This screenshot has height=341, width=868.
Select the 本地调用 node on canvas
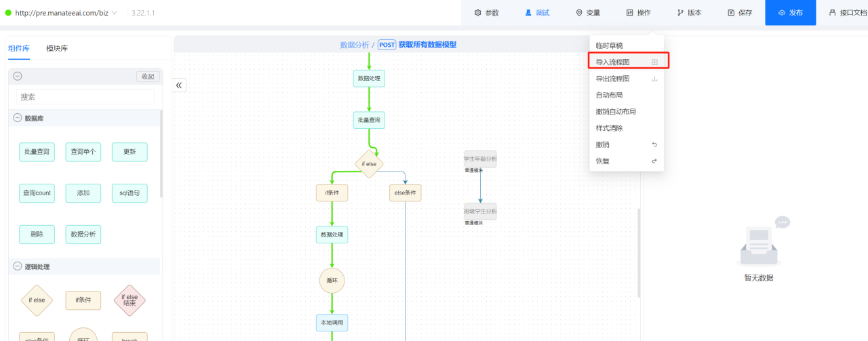(332, 323)
